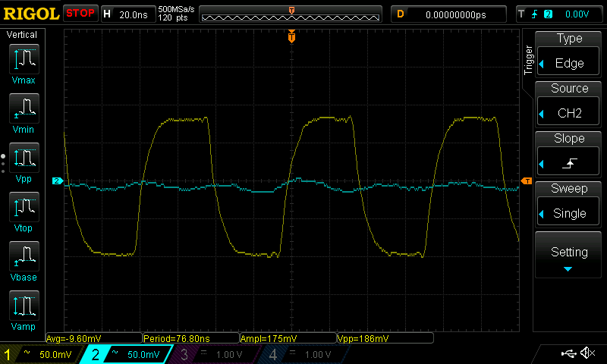Click the horizontal timebase 20.0ns field
Screen dimensions: 607x364
(x=128, y=14)
